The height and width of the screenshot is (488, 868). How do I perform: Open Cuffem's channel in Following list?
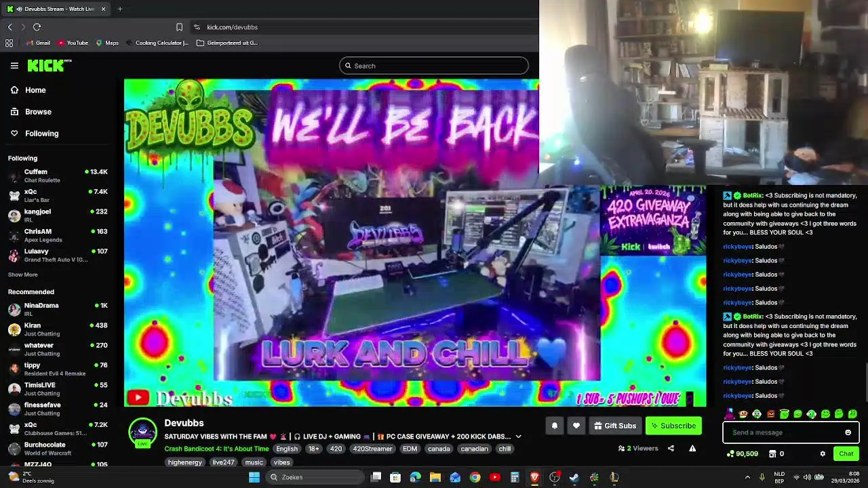coord(58,176)
